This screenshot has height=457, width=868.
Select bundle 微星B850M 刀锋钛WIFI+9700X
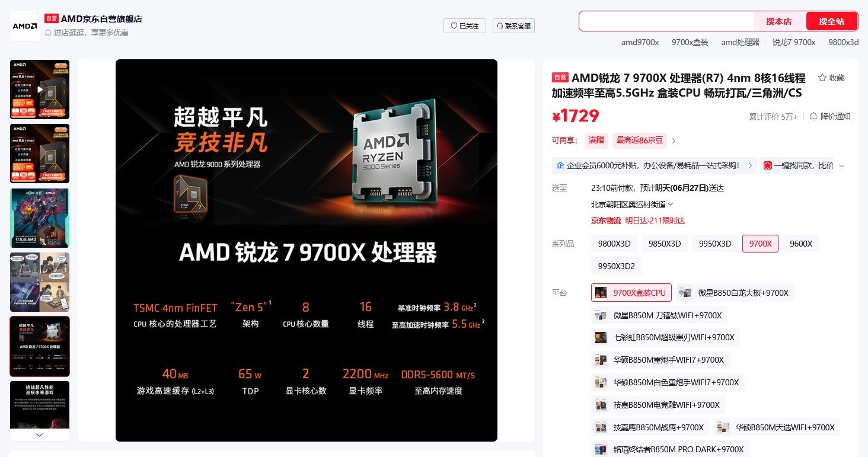pos(659,315)
